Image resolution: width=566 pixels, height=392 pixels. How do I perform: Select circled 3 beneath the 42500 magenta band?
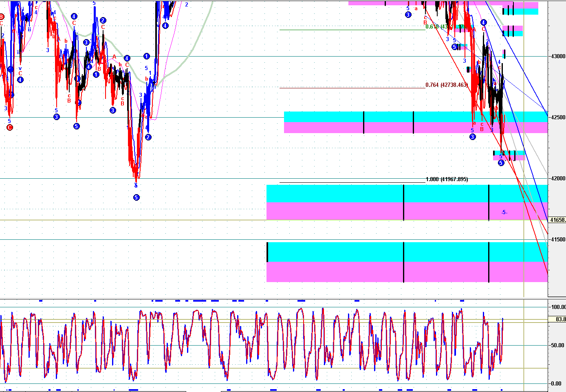472,137
